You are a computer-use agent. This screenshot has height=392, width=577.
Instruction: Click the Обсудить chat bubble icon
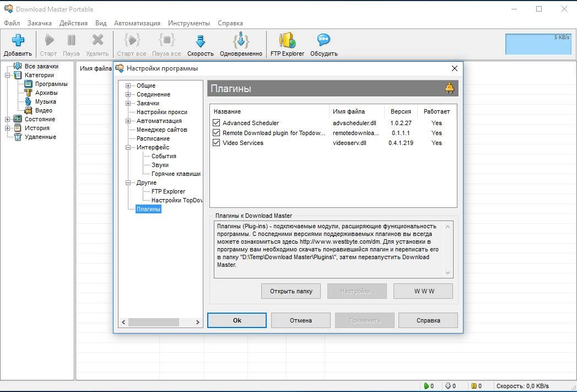click(323, 40)
